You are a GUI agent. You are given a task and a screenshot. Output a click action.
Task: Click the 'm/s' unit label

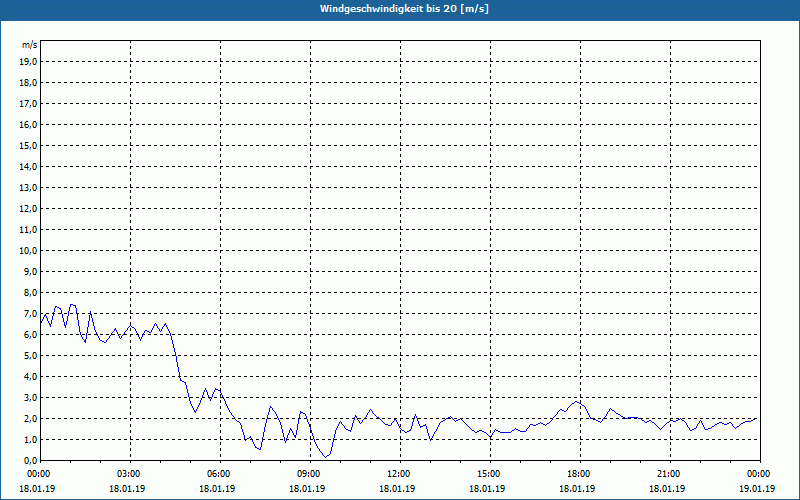click(x=29, y=45)
